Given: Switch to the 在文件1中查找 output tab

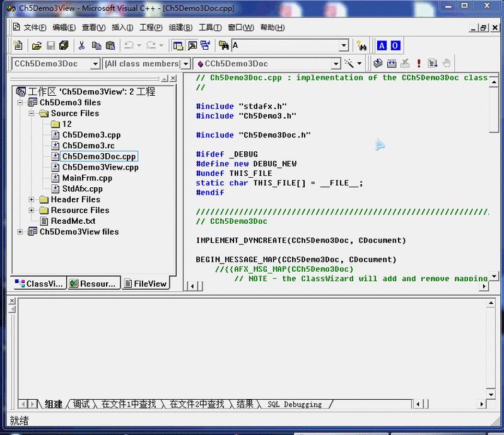Looking at the screenshot, I should 129,404.
